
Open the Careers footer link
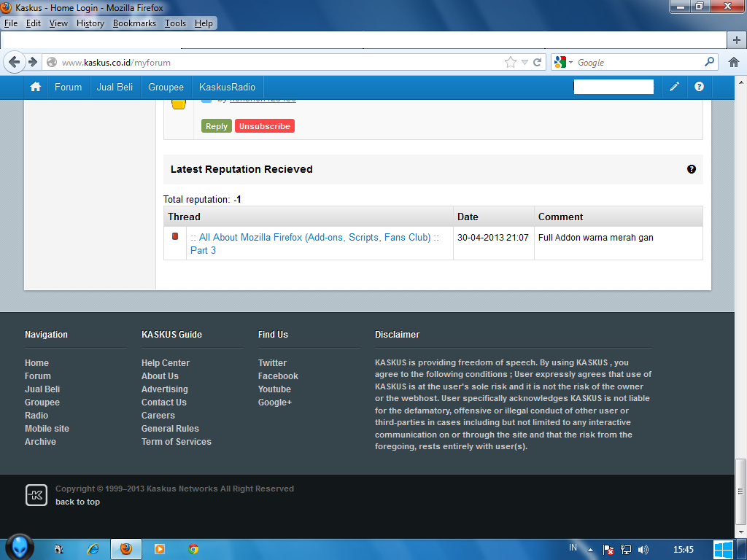point(158,415)
